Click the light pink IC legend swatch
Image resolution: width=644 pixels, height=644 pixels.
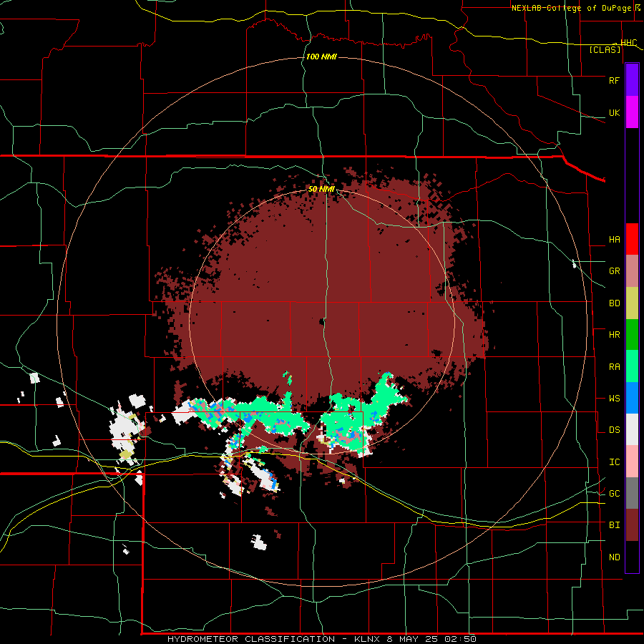632,462
